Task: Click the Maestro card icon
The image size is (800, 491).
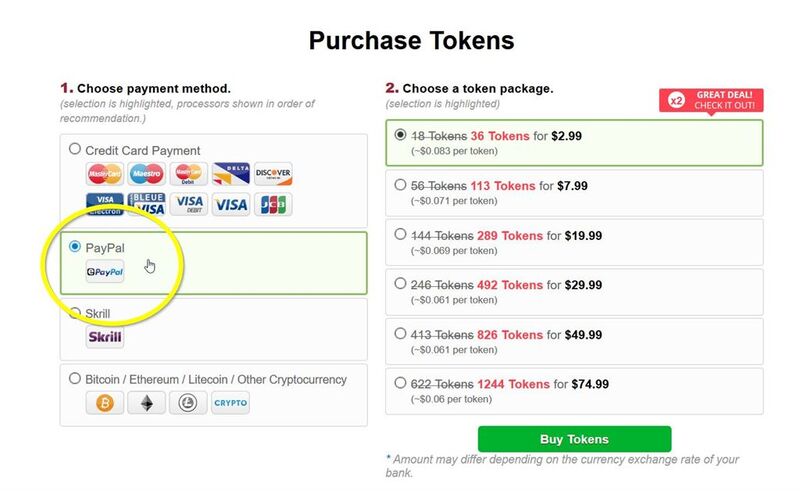Action: (146, 174)
